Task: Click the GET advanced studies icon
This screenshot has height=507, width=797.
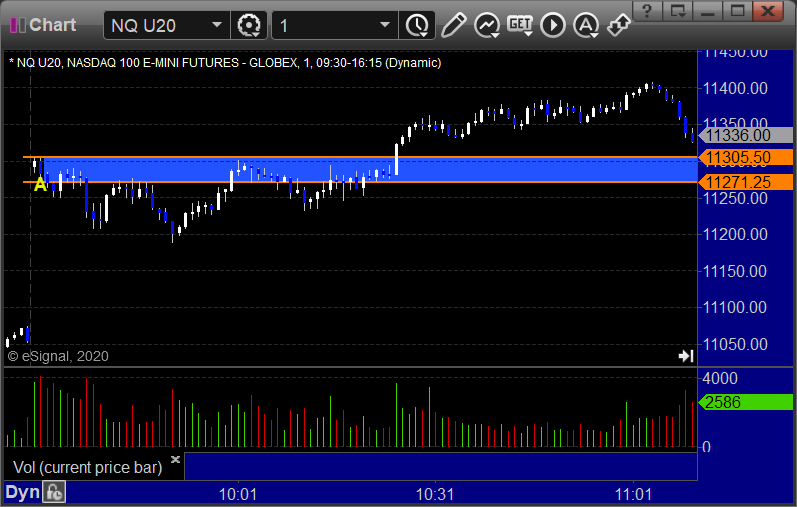Action: point(520,25)
